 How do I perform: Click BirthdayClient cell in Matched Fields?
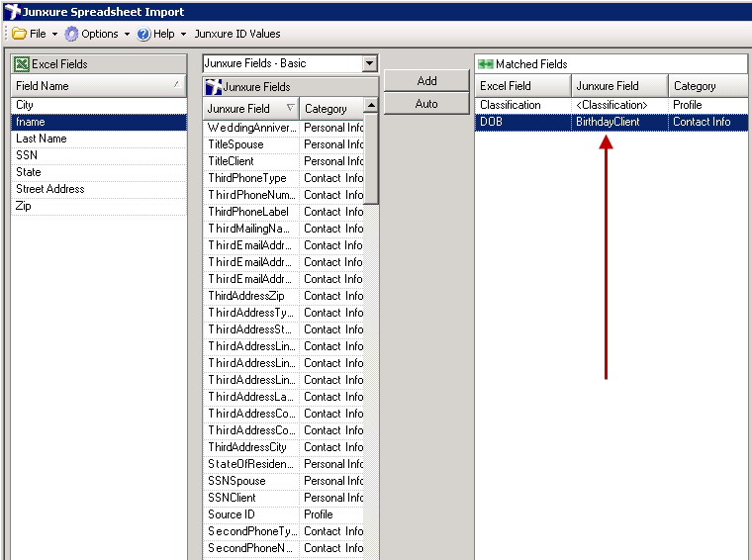coord(619,122)
